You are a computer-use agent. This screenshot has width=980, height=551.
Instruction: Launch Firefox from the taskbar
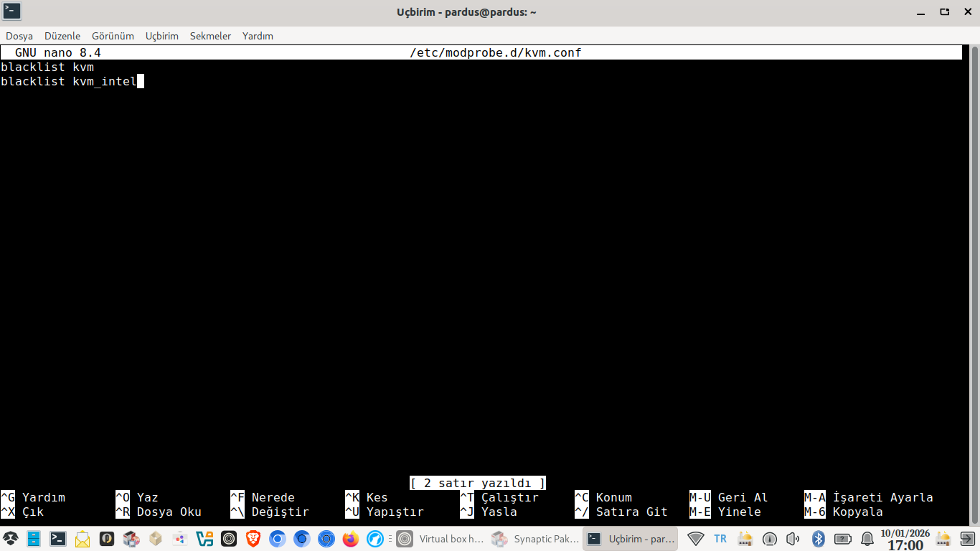(x=350, y=539)
